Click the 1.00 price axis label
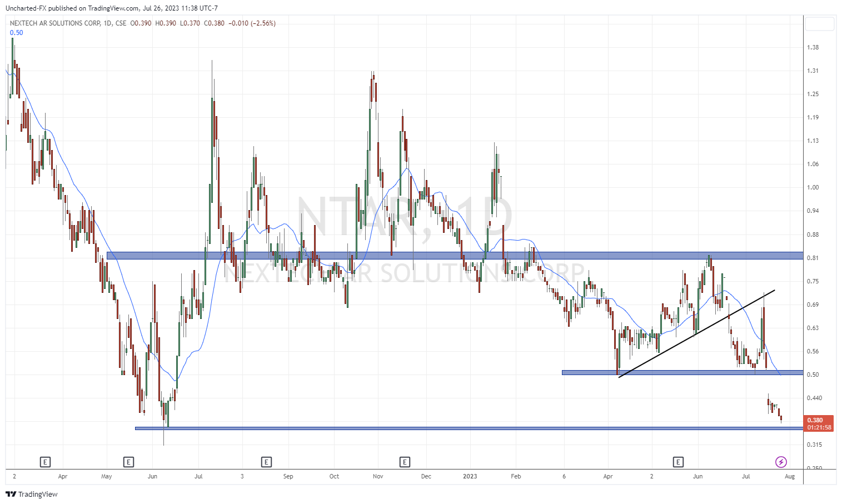 813,187
